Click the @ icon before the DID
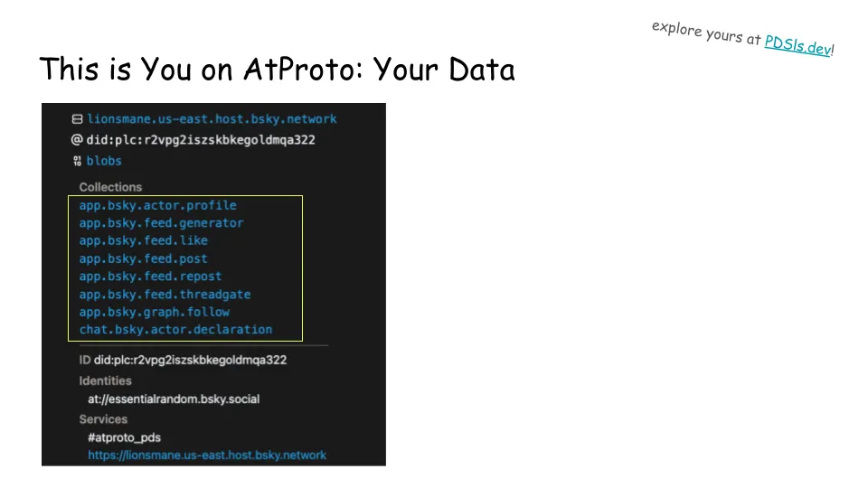 click(x=78, y=140)
